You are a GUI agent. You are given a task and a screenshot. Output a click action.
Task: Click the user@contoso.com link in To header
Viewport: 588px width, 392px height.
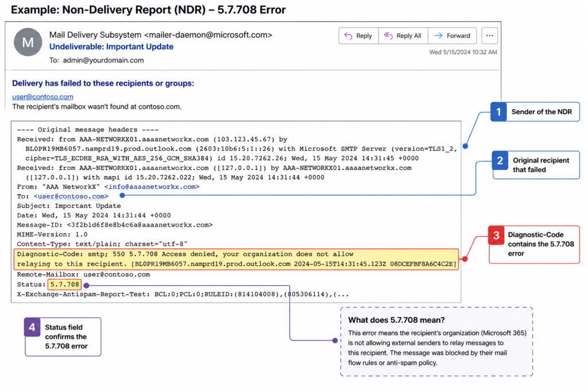pyautogui.click(x=71, y=196)
